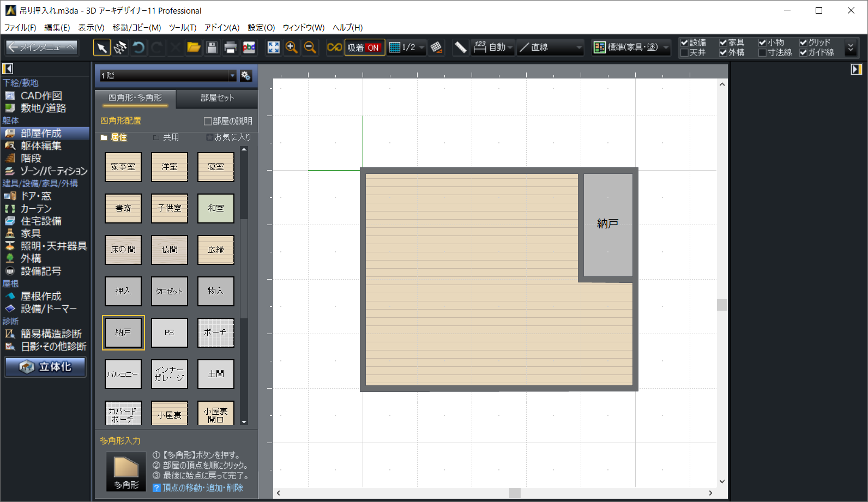Toggle the 吸着 ON snap button

point(364,47)
